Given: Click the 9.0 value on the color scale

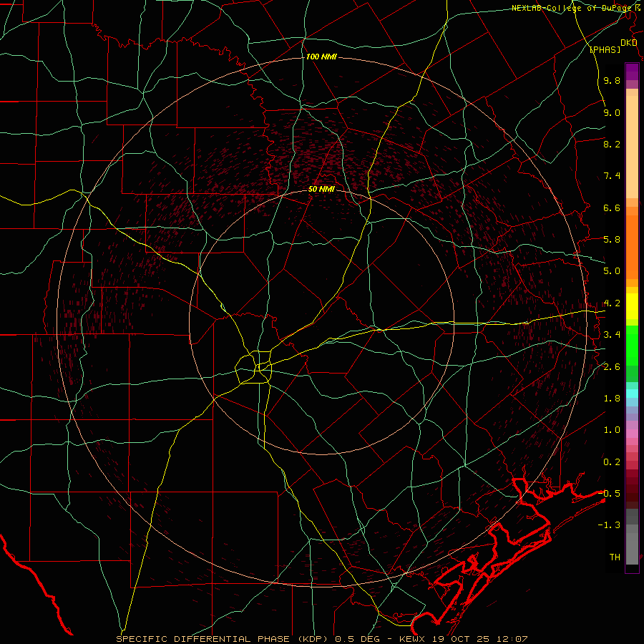Looking at the screenshot, I should coord(612,112).
